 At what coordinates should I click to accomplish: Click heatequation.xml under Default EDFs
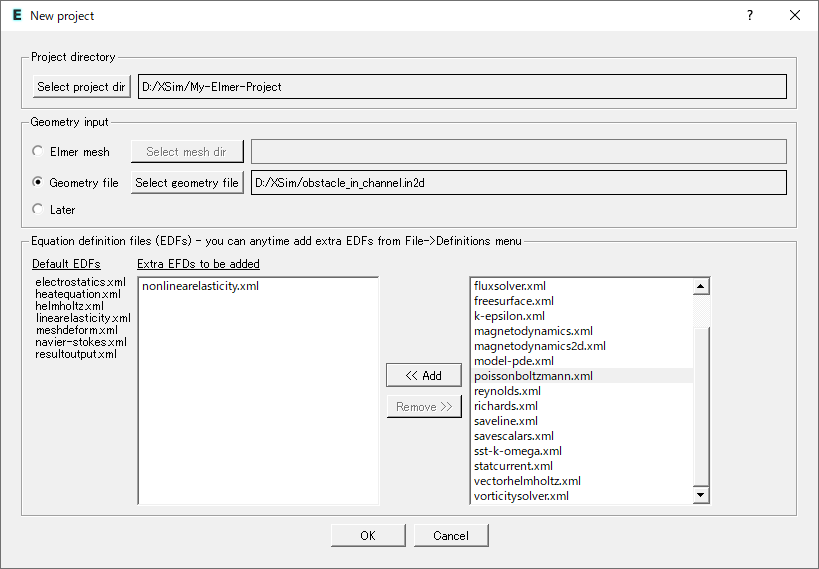coord(78,294)
